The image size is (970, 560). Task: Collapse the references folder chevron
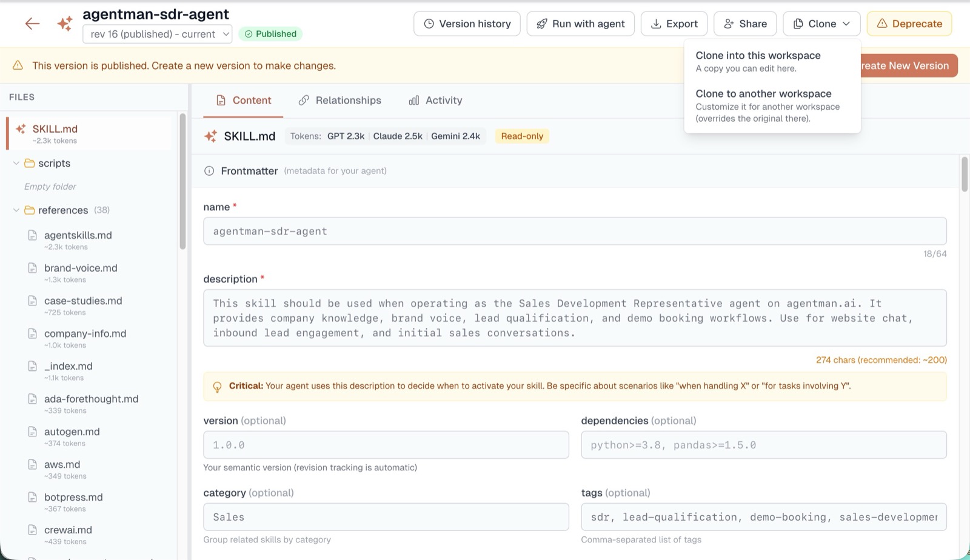point(16,210)
